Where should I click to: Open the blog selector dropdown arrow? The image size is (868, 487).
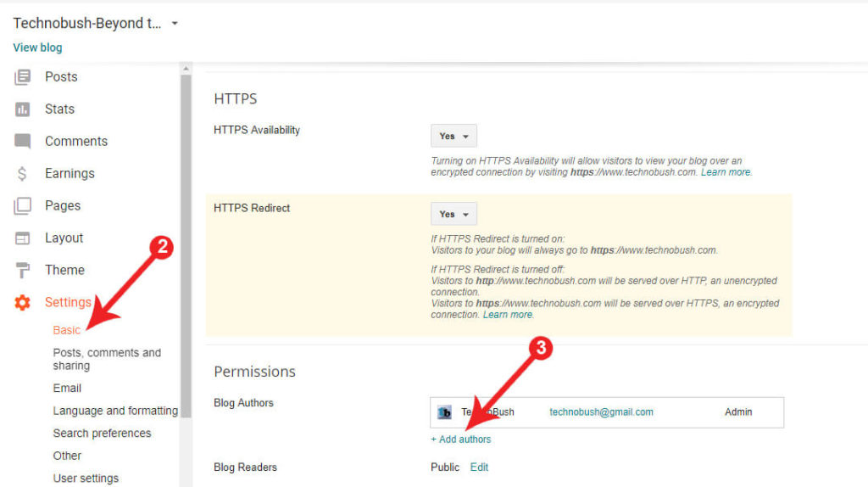tap(175, 23)
